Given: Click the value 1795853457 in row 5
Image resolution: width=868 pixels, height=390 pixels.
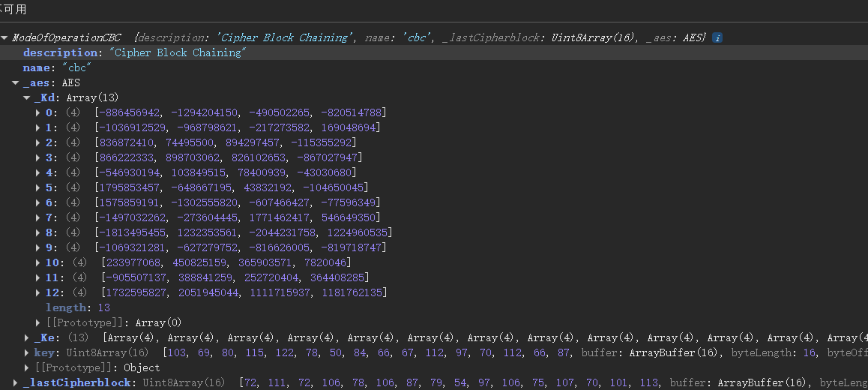Looking at the screenshot, I should (130, 187).
